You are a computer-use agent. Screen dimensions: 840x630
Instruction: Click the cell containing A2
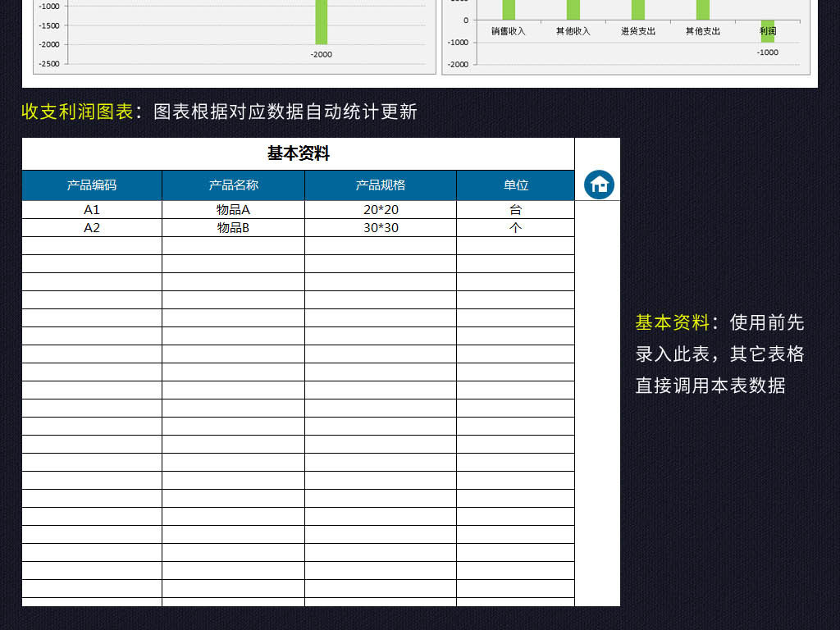tap(92, 228)
